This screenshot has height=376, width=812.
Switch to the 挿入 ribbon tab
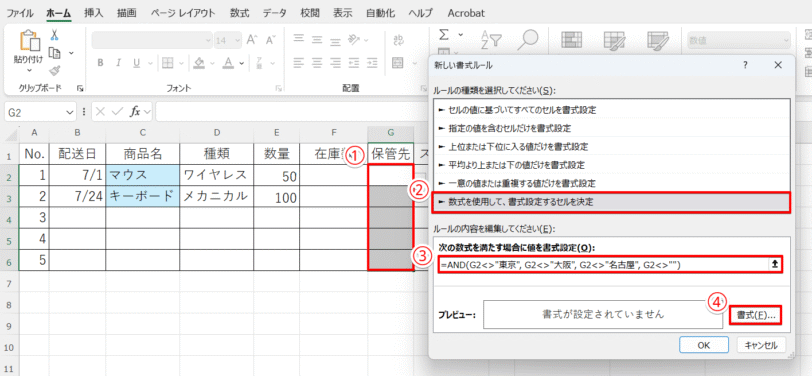point(94,12)
